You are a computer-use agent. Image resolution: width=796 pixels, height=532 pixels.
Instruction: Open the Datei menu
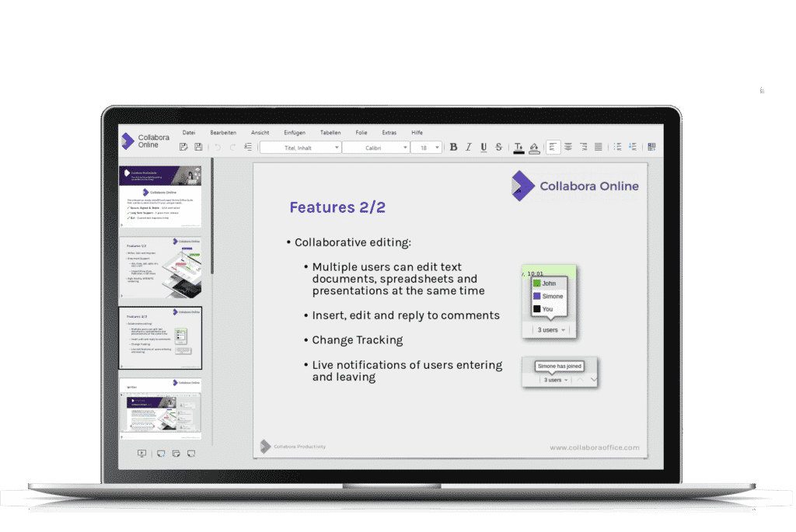189,133
